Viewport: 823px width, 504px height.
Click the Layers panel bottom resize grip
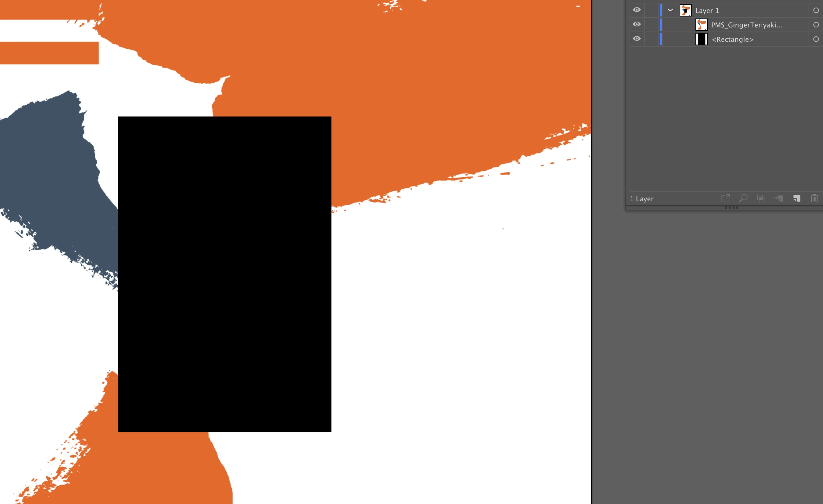(731, 208)
